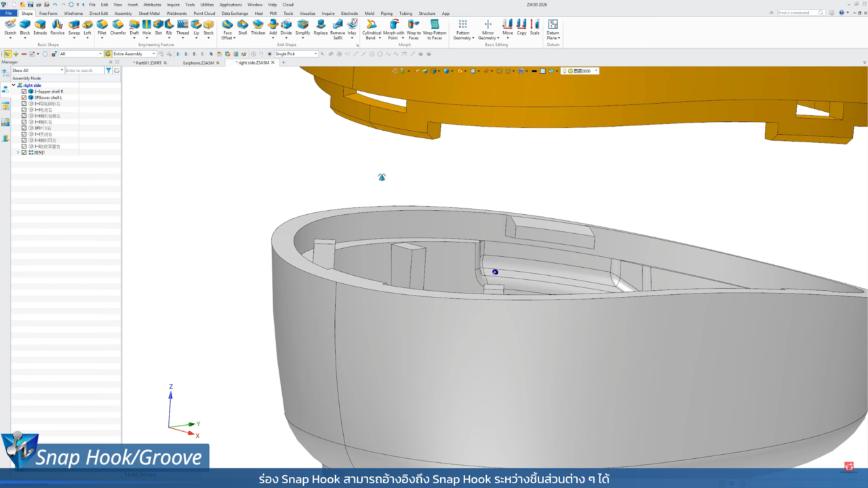868x488 pixels.
Task: Open the Inquire menu in the menu bar
Action: (x=173, y=5)
